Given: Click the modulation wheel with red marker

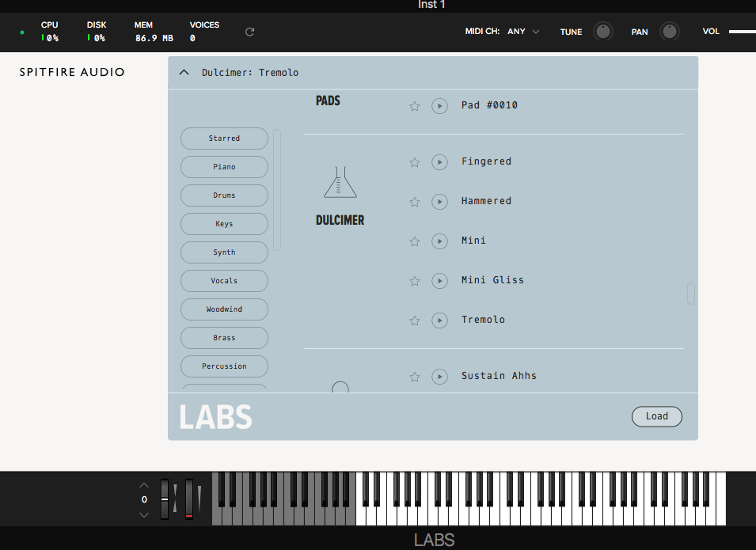Looking at the screenshot, I should click(189, 499).
